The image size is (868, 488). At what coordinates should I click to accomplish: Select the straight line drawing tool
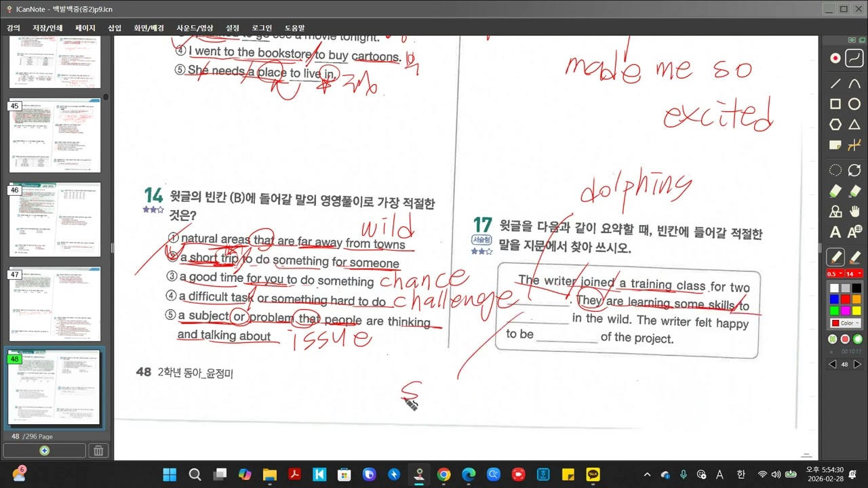835,84
